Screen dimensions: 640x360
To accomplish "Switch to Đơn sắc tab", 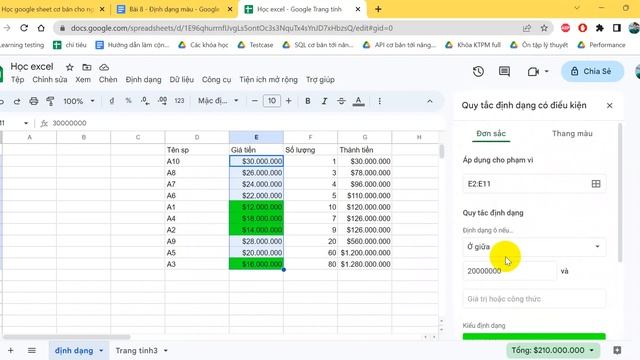I will tap(491, 133).
